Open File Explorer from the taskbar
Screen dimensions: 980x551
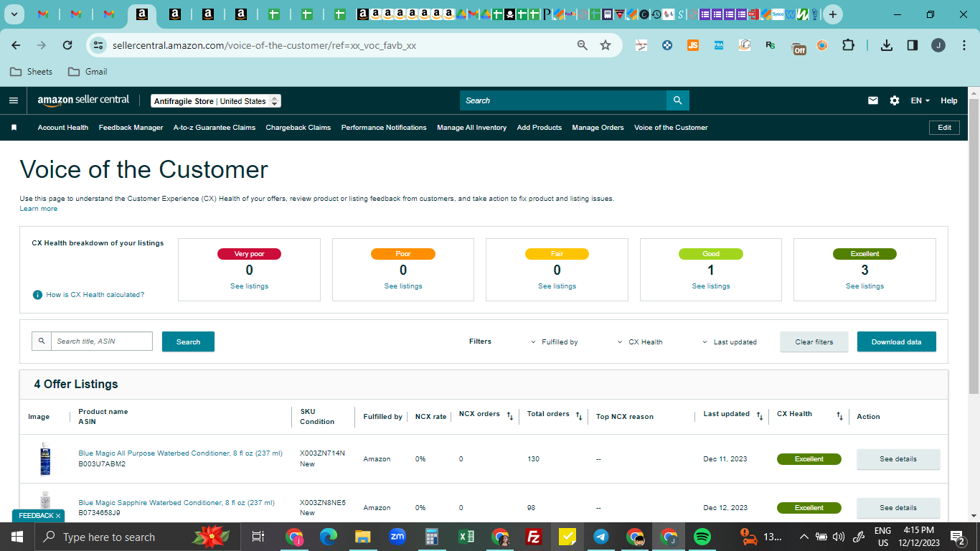point(363,537)
